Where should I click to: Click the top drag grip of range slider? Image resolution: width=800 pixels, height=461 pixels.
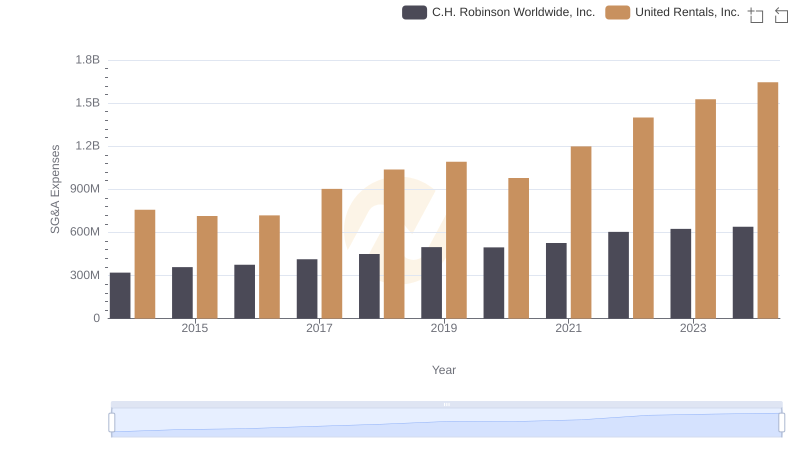click(446, 405)
